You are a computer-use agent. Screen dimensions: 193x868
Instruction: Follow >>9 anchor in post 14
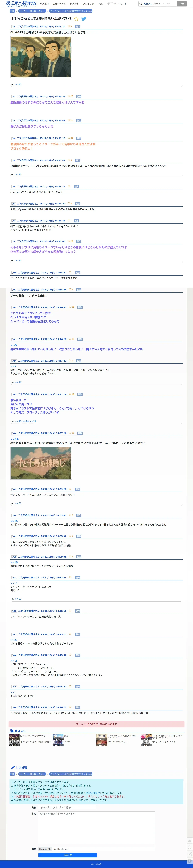pyautogui.click(x=13, y=366)
